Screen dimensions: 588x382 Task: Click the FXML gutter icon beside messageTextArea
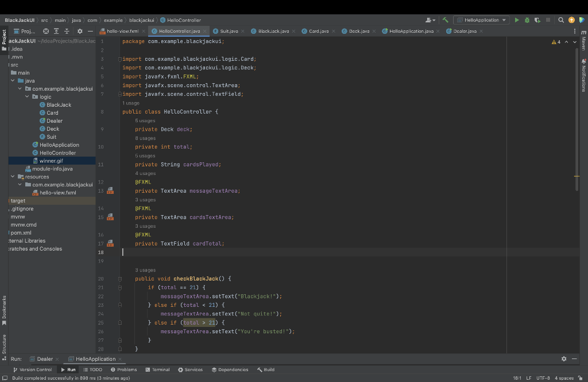click(x=110, y=191)
